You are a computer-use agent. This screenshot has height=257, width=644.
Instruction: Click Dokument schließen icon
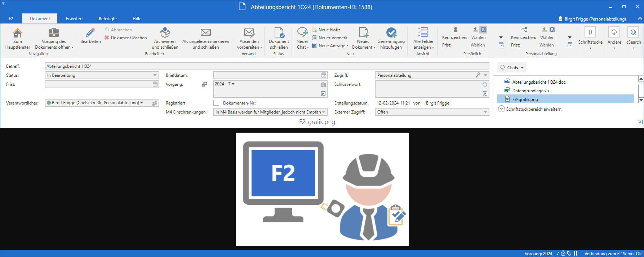tap(279, 33)
